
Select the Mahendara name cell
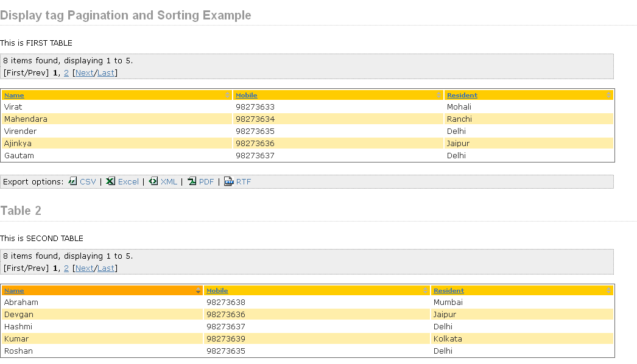[117, 119]
